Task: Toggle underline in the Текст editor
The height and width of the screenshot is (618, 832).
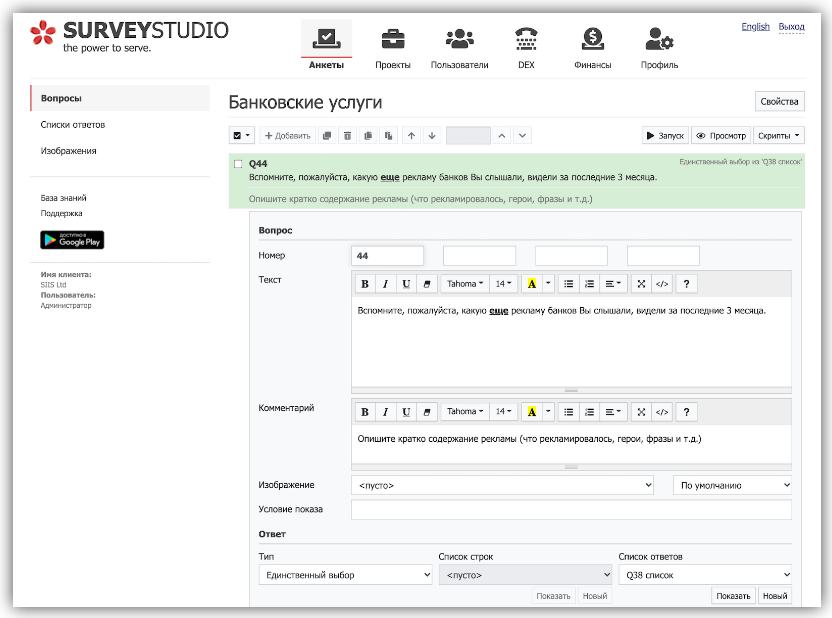Action: coord(406,284)
